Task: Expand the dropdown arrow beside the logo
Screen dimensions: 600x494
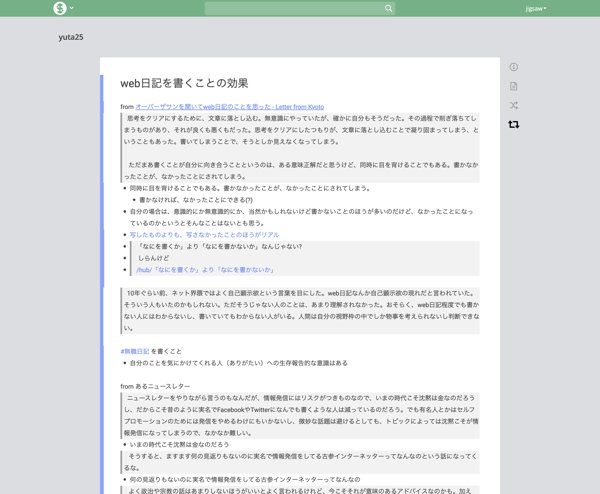Action: [72, 8]
